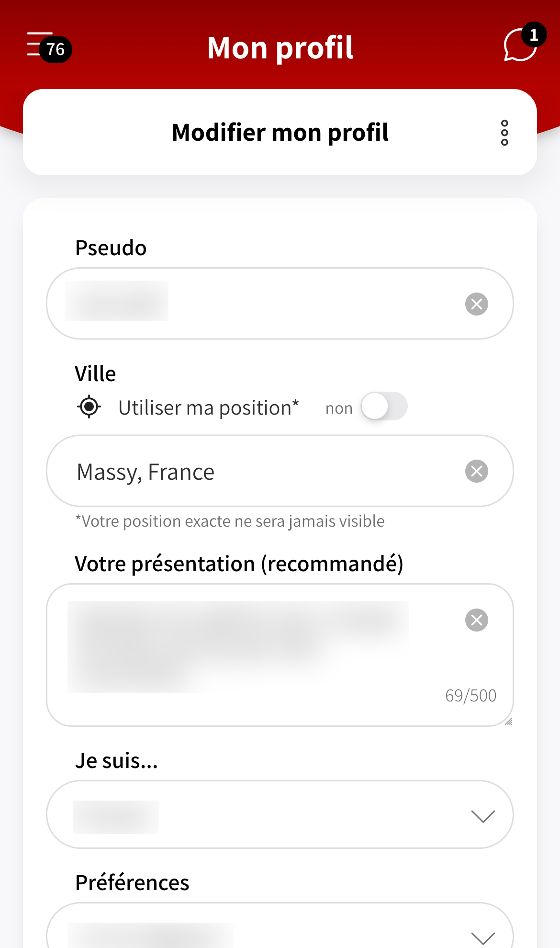Click the textarea resize handle corner
The width and height of the screenshot is (560, 948).
[x=508, y=722]
